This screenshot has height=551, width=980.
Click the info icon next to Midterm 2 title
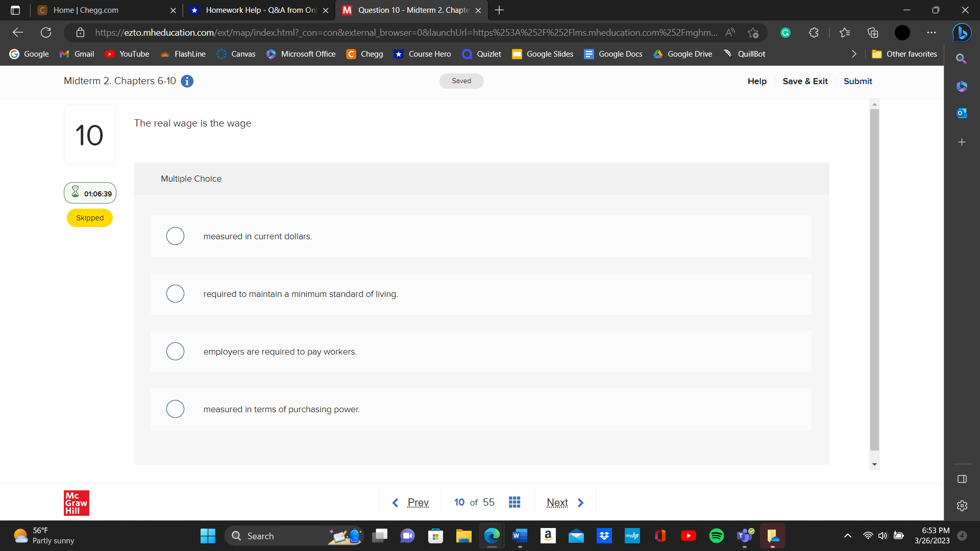(x=187, y=81)
